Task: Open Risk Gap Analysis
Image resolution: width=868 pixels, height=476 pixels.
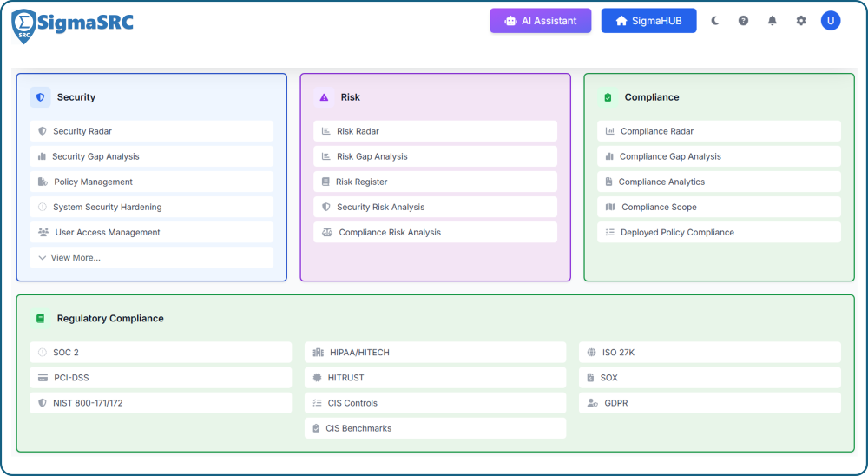Action: click(436, 157)
